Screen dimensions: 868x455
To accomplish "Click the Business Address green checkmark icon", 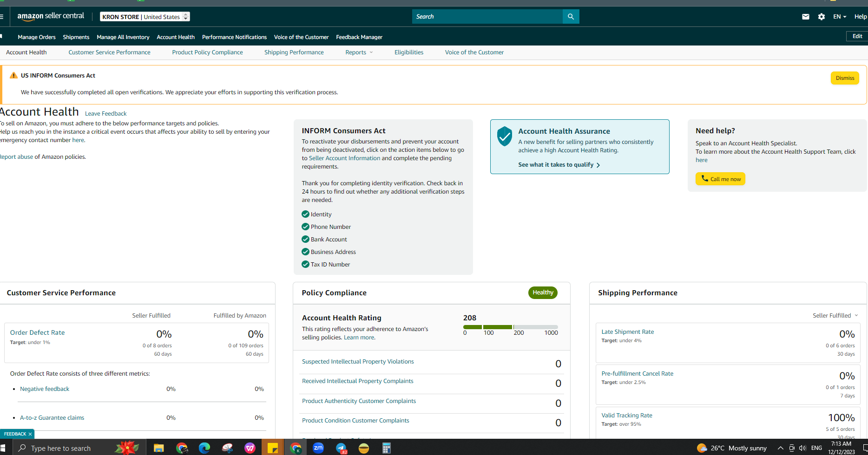I will [305, 252].
